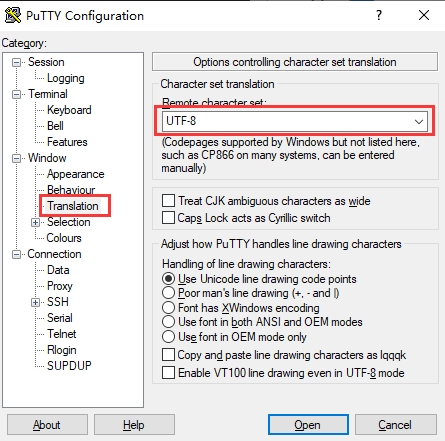Collapse the Session tree node
Image resolution: width=445 pixels, height=441 pixels.
point(16,62)
